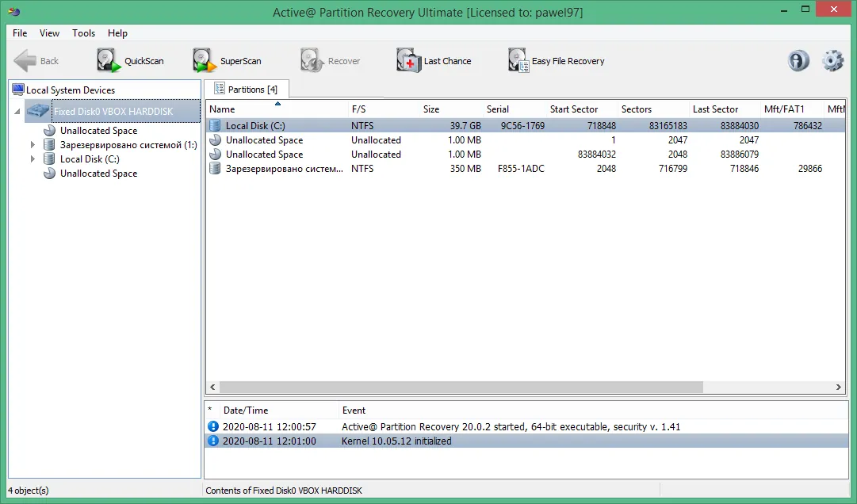Screen dimensions: 857x504
Task: Expand the Local Disk (C:) tree node
Action: 33,159
